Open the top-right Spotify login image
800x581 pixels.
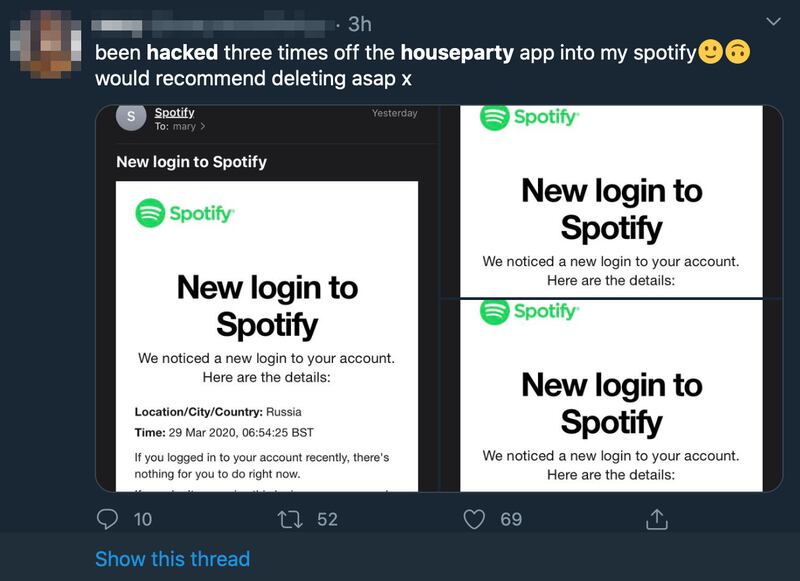coord(611,201)
